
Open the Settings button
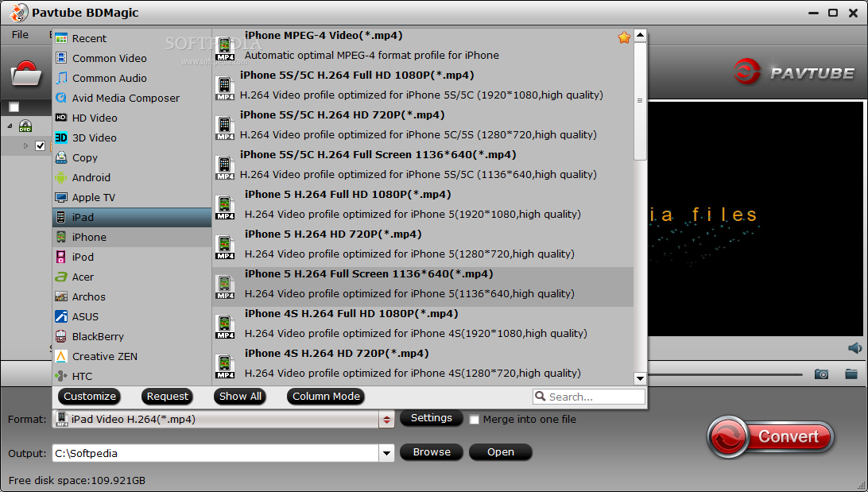click(432, 418)
